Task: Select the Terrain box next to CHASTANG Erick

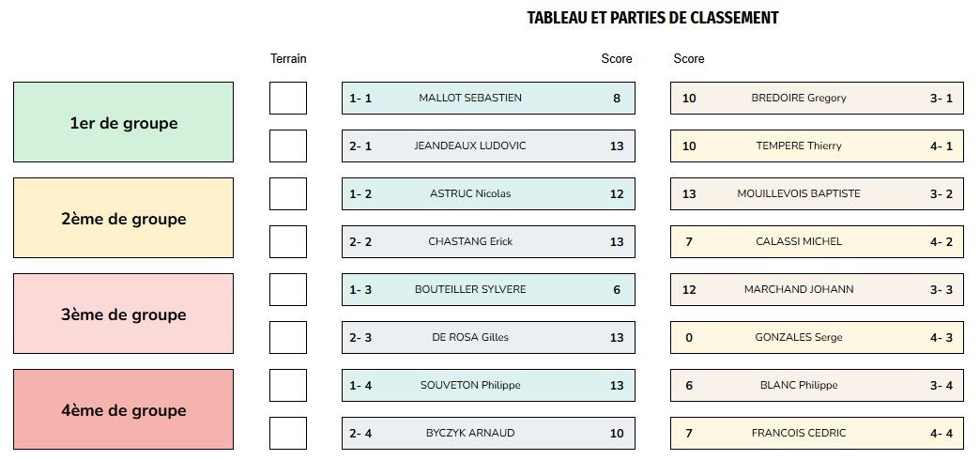Action: point(287,241)
